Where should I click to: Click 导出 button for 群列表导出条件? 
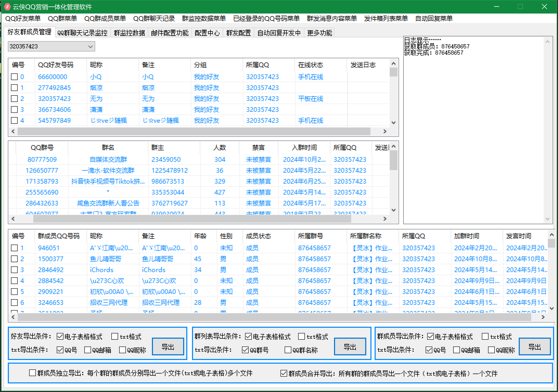350,346
